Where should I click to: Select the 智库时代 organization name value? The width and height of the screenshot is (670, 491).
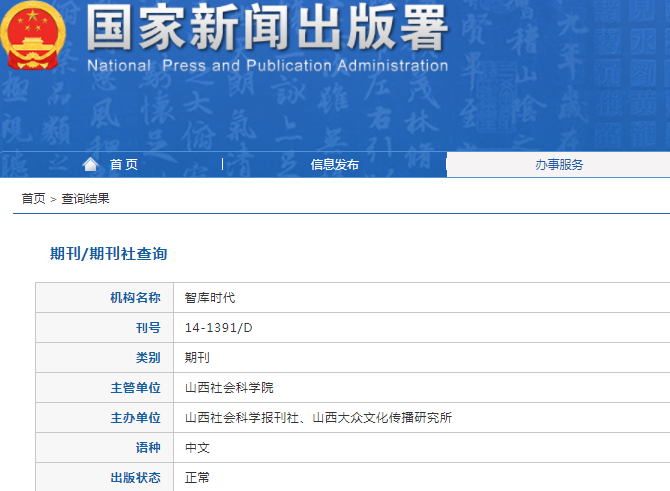tap(210, 298)
